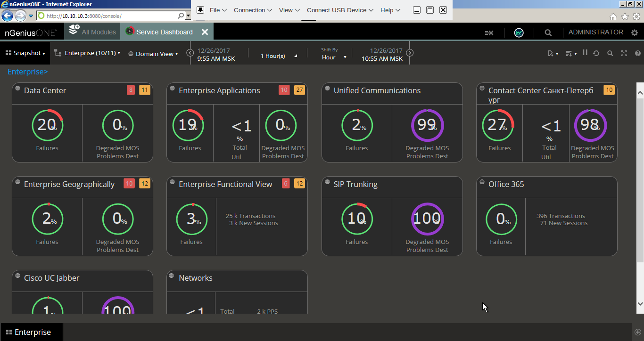This screenshot has width=644, height=341.
Task: Click globe icon on Office 365 tile
Action: click(x=482, y=182)
